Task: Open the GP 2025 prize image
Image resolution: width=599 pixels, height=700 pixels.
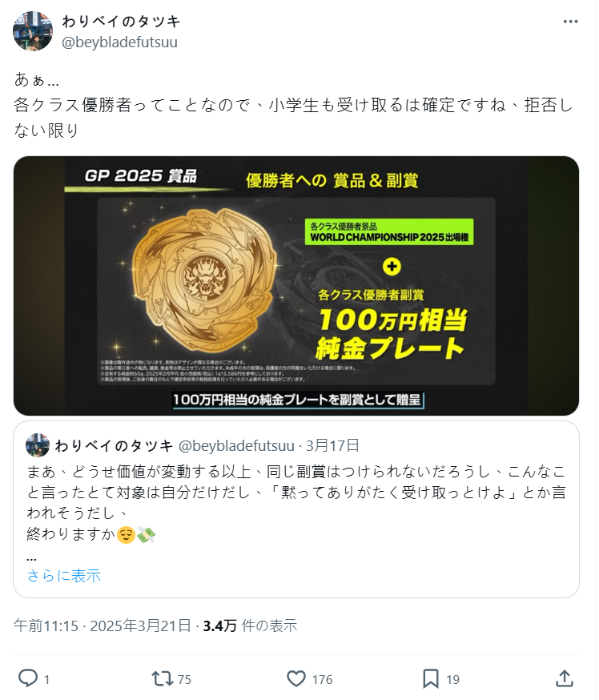Action: (x=296, y=286)
